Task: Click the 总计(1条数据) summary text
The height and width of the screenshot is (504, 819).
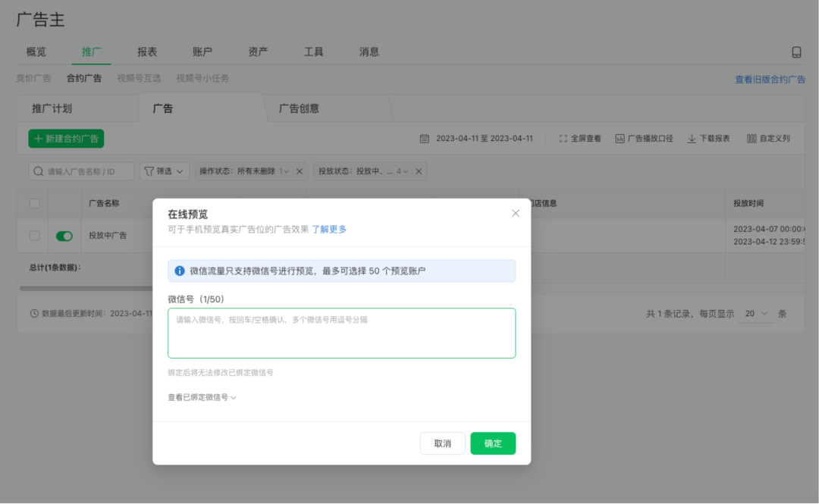Action: click(x=55, y=268)
